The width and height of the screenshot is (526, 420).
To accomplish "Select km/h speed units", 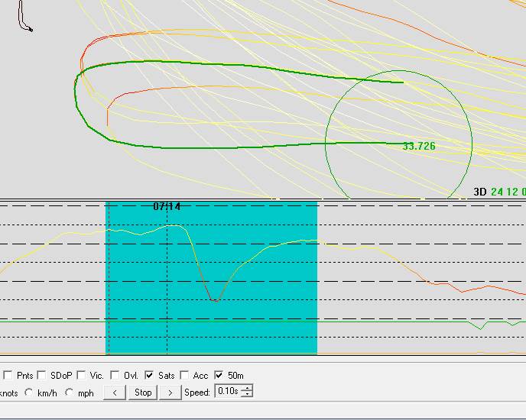I will point(29,393).
